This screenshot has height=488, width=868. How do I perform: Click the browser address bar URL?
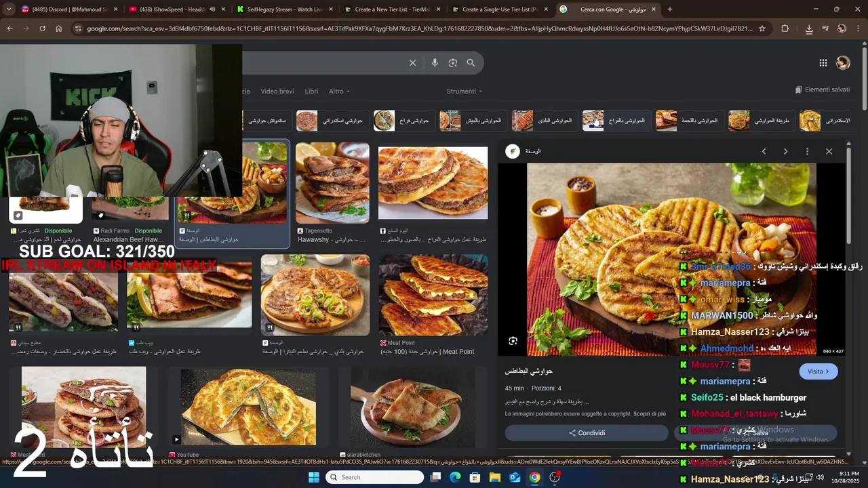click(419, 28)
